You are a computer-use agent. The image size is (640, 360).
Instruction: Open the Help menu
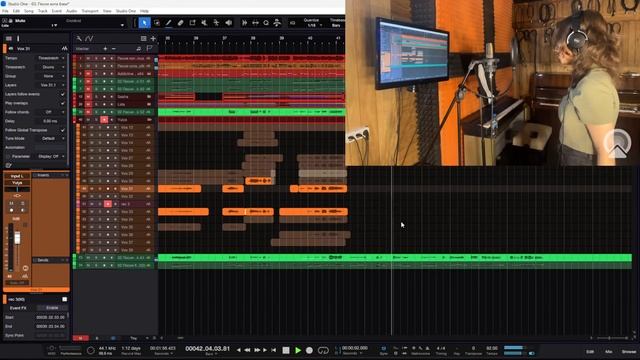pos(144,11)
